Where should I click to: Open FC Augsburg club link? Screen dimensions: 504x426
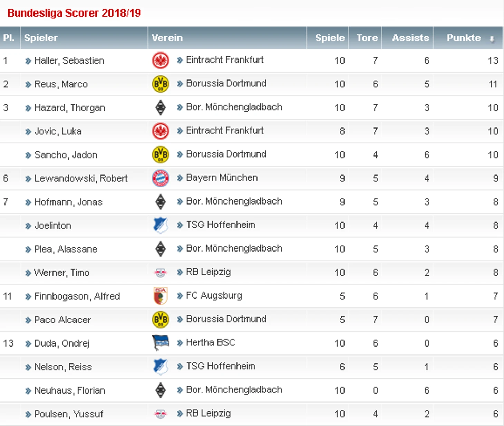pyautogui.click(x=214, y=296)
